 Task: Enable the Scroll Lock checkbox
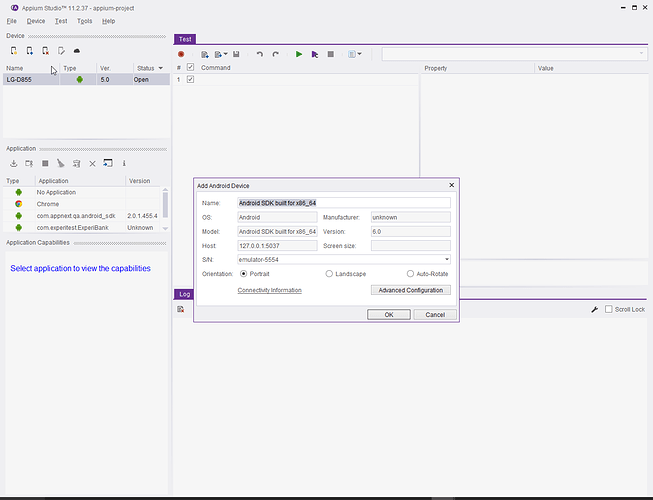[609, 310]
